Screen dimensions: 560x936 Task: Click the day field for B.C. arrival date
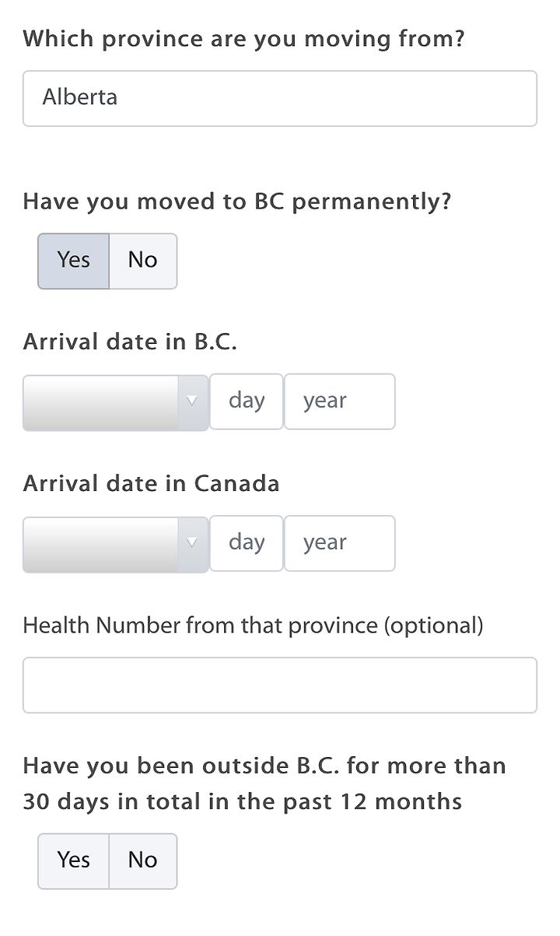(x=247, y=401)
